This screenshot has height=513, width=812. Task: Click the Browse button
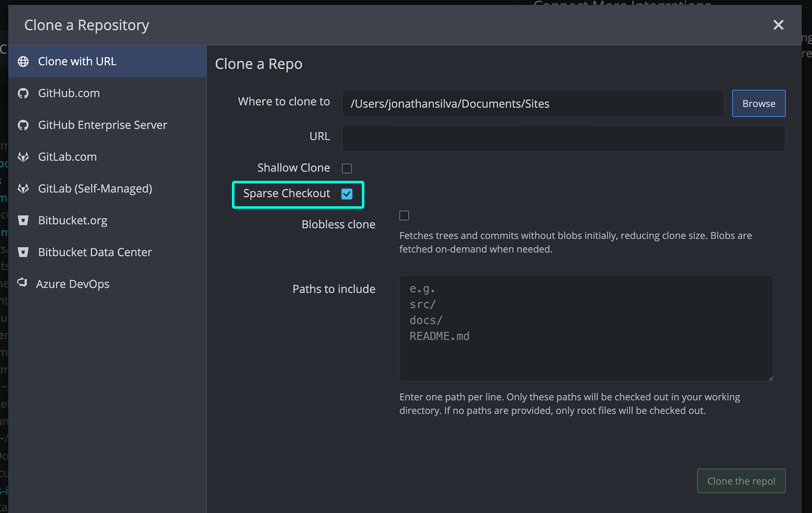[x=758, y=103]
